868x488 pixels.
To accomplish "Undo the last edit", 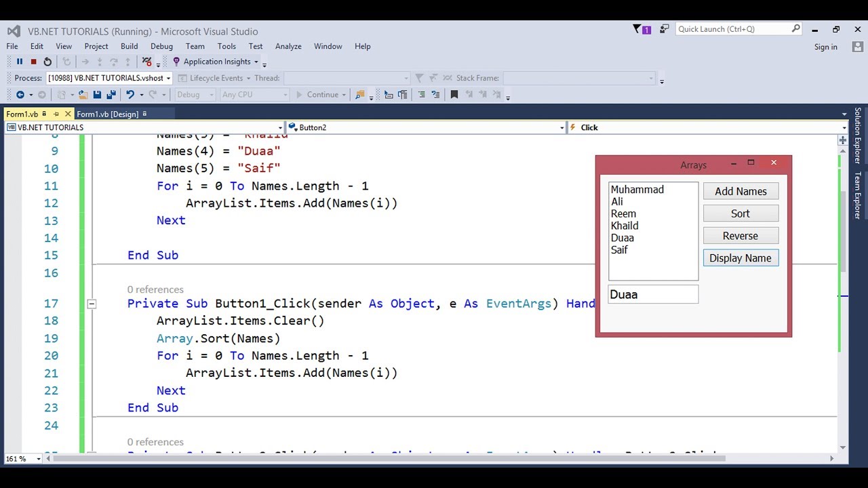I will (x=130, y=95).
